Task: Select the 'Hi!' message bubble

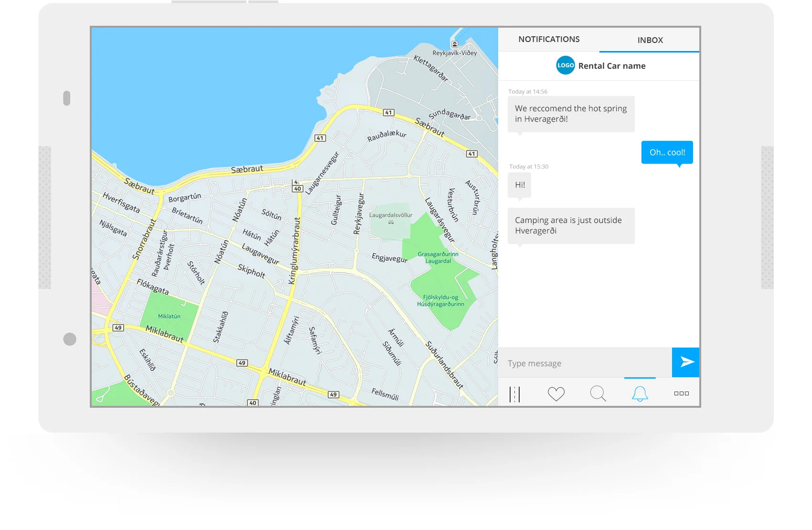Action: pos(520,185)
